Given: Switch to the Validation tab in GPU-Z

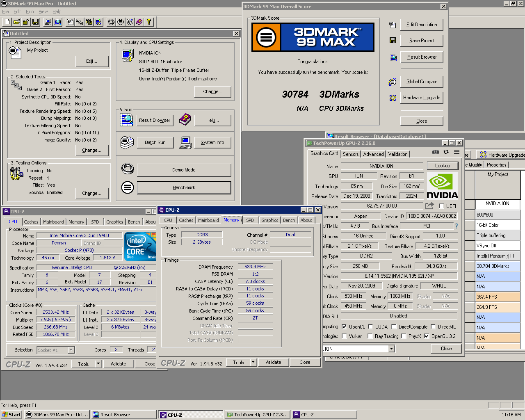Looking at the screenshot, I should tap(398, 154).
